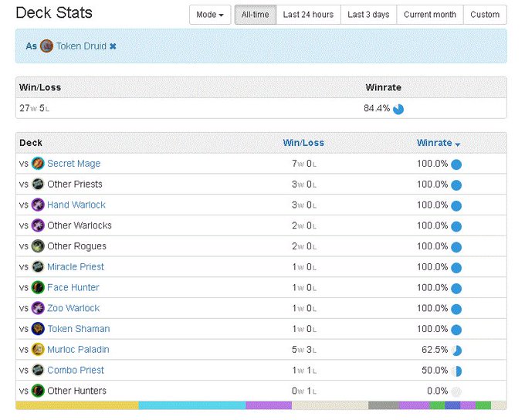Switch to Last 24 hours

(x=308, y=15)
